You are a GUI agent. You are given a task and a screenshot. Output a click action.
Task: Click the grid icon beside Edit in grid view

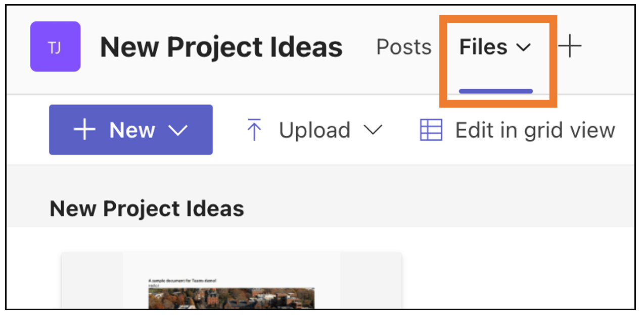[431, 130]
